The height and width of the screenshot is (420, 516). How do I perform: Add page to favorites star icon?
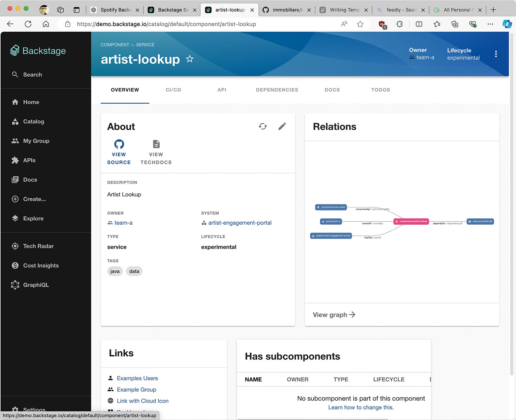pos(360,24)
